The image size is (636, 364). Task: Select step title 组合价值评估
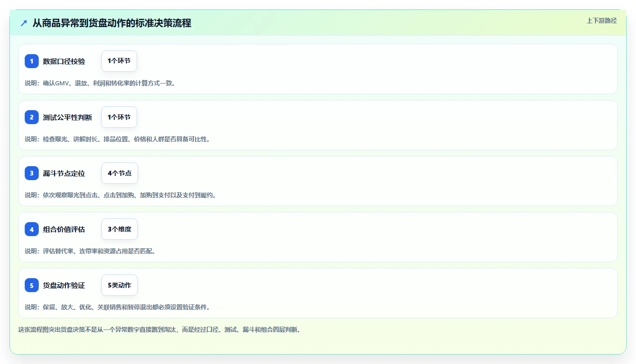(64, 229)
